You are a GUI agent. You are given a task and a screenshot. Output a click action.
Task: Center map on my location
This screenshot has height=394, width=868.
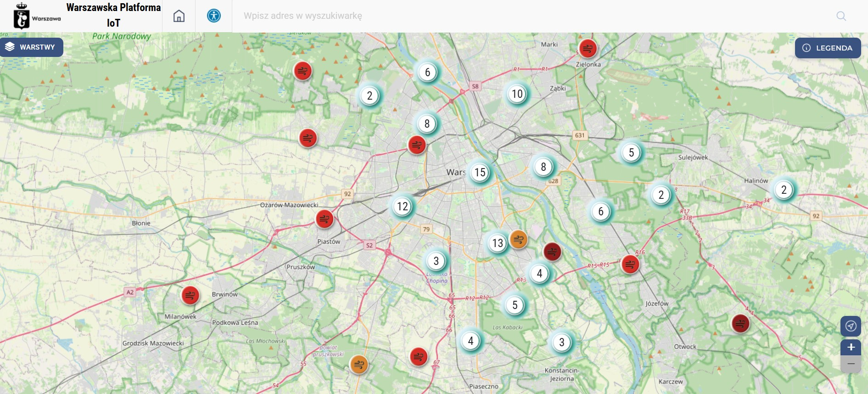point(851,326)
